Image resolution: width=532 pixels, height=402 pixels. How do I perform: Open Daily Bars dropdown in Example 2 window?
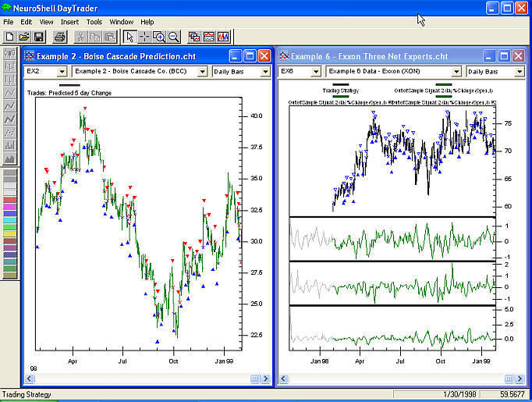(x=265, y=72)
